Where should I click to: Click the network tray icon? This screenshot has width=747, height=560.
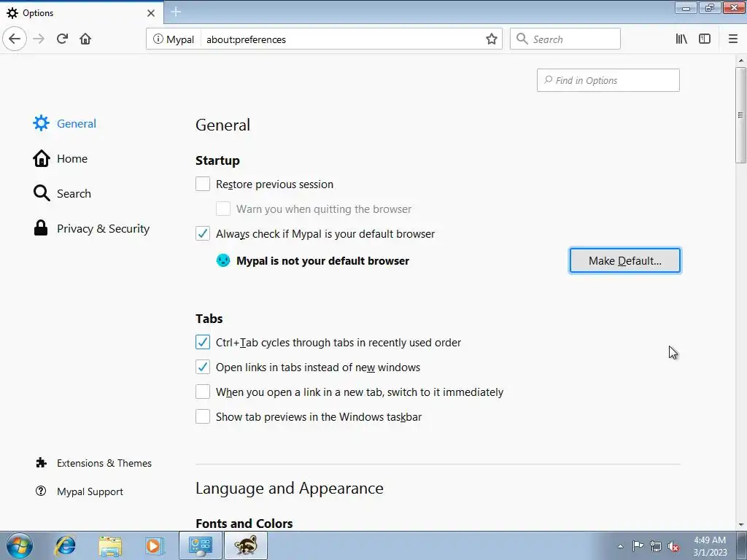656,546
